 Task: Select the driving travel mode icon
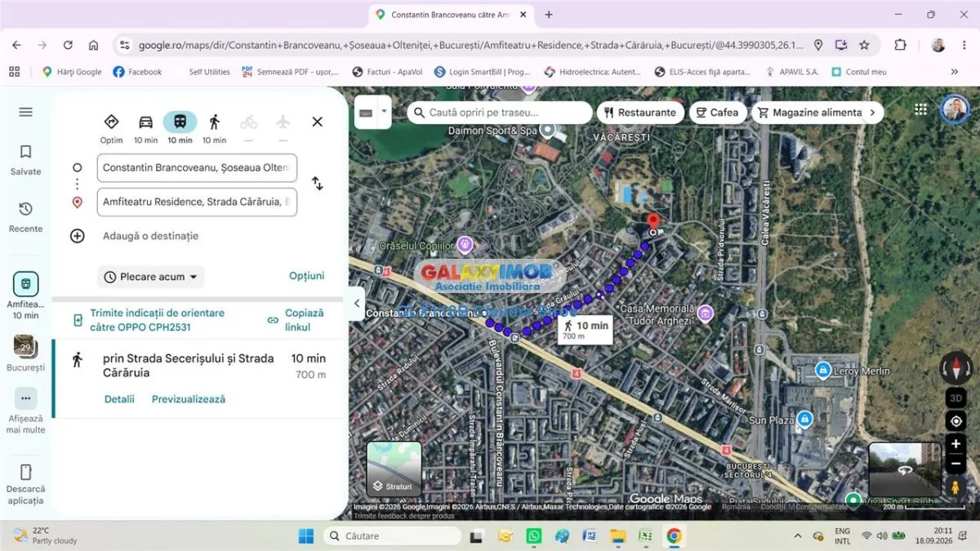[145, 122]
